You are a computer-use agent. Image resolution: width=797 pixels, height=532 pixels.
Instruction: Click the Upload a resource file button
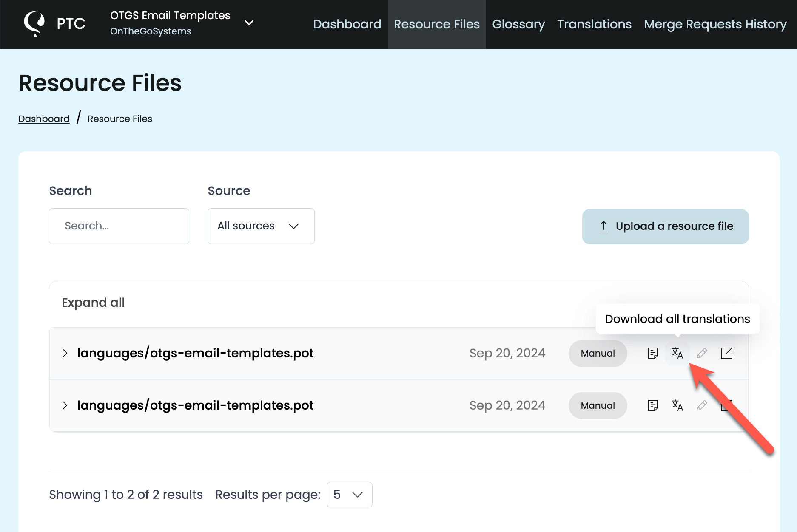pyautogui.click(x=665, y=226)
